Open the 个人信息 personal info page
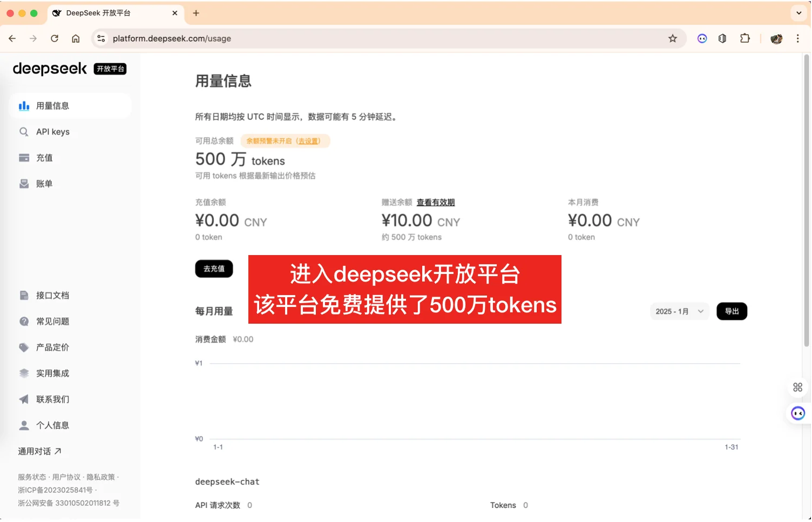This screenshot has height=522, width=812. [52, 425]
